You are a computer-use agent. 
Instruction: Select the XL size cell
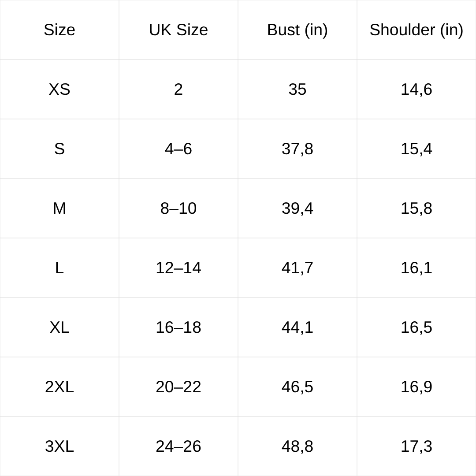(59, 327)
